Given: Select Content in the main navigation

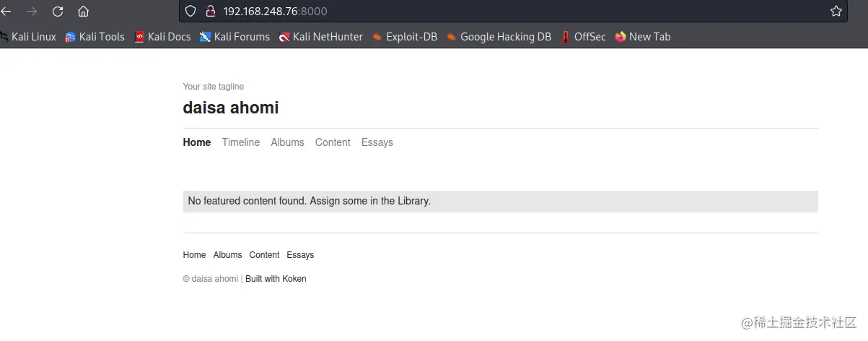Looking at the screenshot, I should 333,142.
